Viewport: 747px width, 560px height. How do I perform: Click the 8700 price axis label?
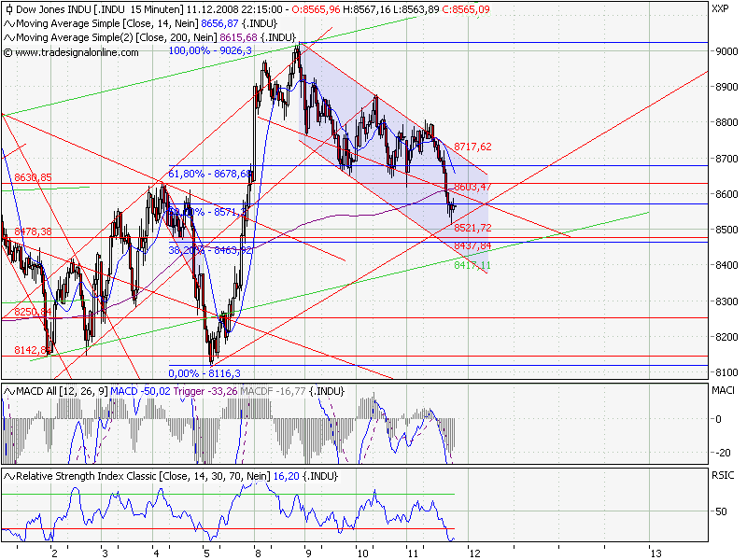click(726, 159)
